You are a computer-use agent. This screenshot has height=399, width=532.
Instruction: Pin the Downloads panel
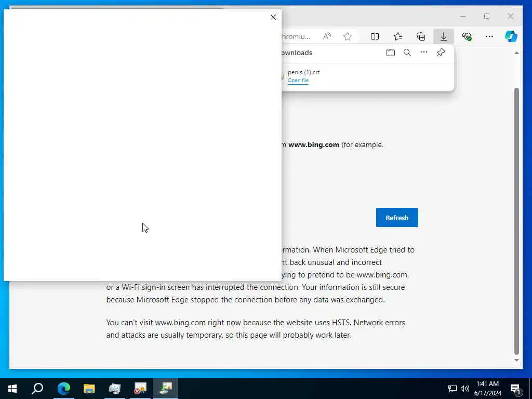[441, 52]
